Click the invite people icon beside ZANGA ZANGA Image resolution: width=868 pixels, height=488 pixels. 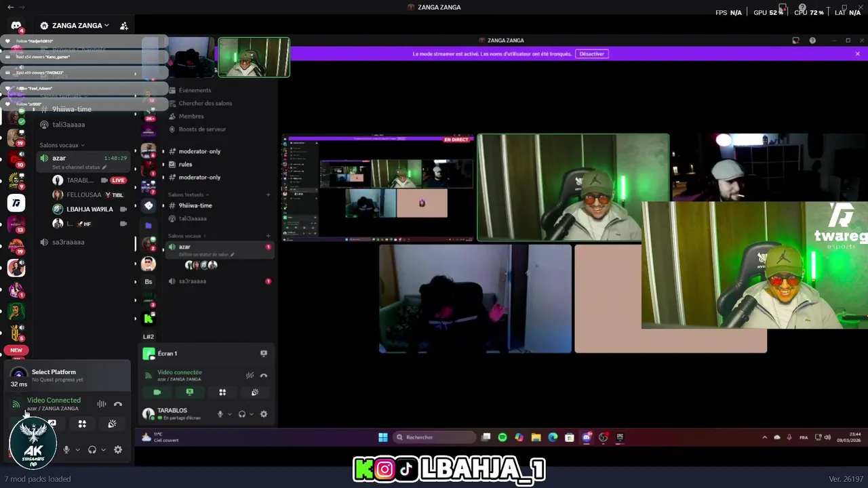click(124, 26)
